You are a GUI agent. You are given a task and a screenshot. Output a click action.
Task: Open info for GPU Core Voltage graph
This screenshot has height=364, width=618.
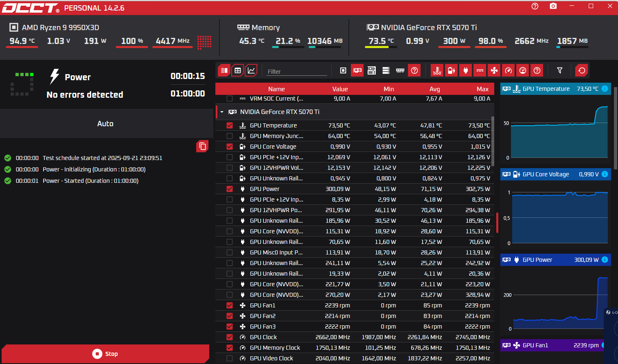pyautogui.click(x=605, y=174)
